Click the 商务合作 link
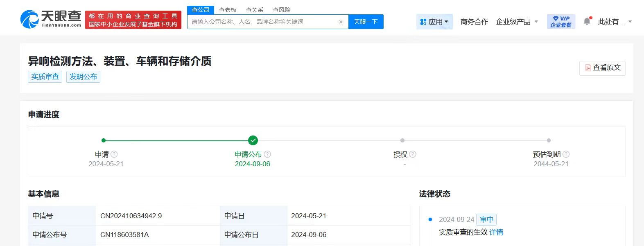The width and height of the screenshot is (644, 246). click(x=474, y=22)
